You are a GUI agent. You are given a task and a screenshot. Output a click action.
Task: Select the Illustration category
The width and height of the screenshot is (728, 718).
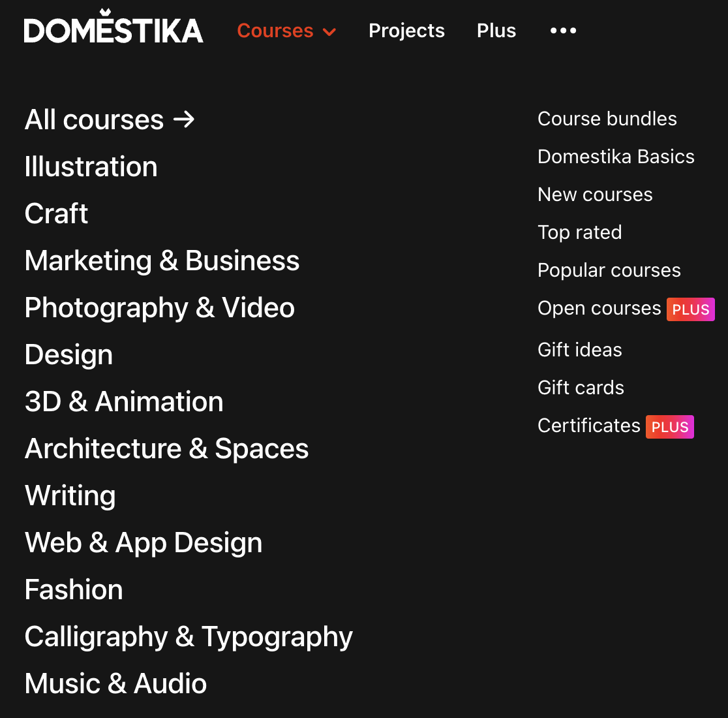click(x=91, y=166)
